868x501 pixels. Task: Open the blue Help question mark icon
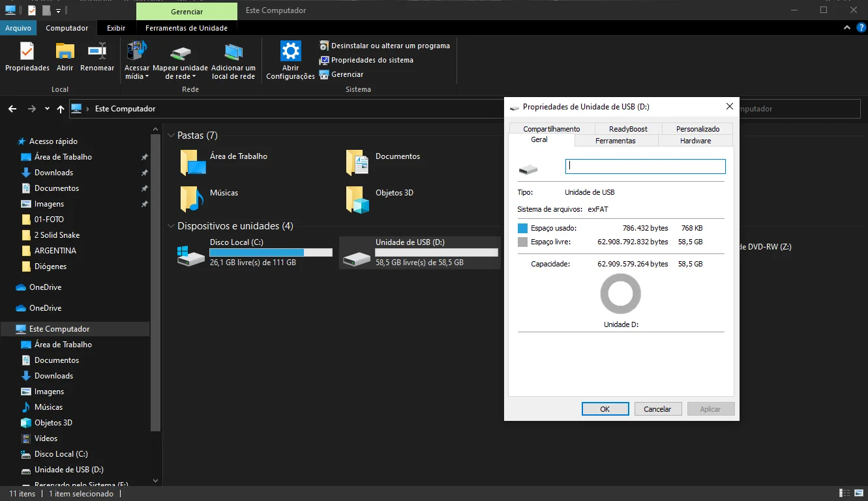[x=861, y=28]
